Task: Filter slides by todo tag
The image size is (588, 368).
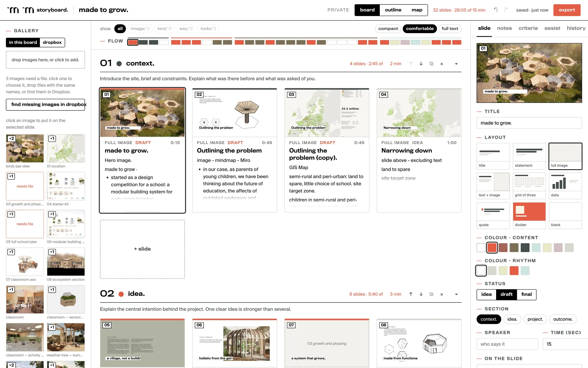Action: pos(208,29)
